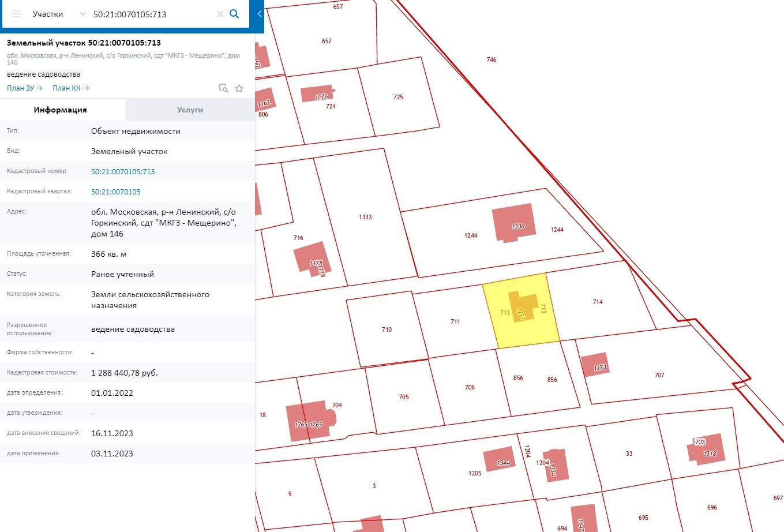
Task: Select parcel 5 on the map
Action: [290, 494]
